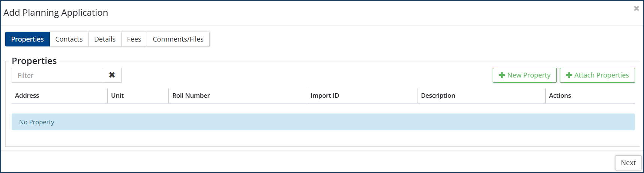
Task: Switch to the Fees tab
Action: pos(134,39)
